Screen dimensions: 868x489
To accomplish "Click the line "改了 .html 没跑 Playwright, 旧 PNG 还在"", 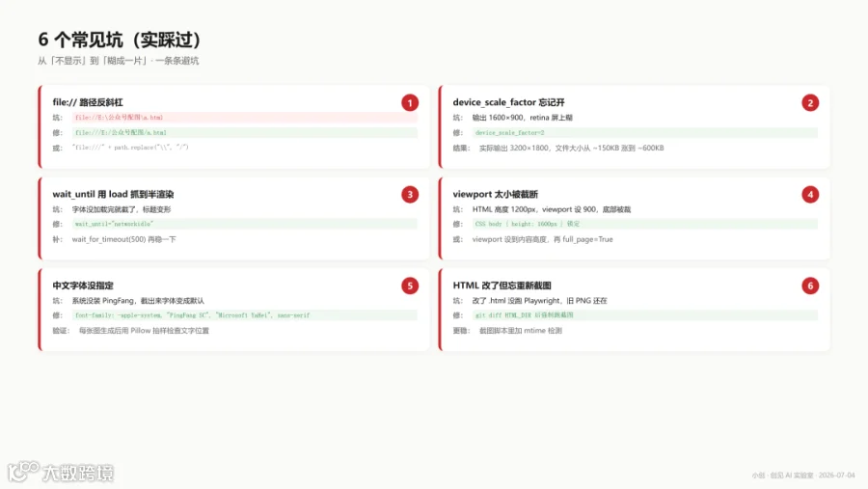I will coord(540,301).
